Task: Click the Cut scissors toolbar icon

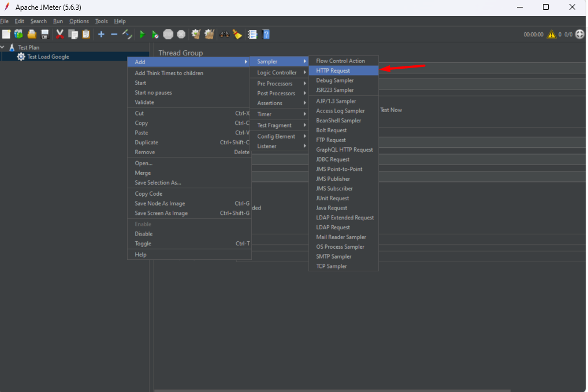Action: pos(59,35)
